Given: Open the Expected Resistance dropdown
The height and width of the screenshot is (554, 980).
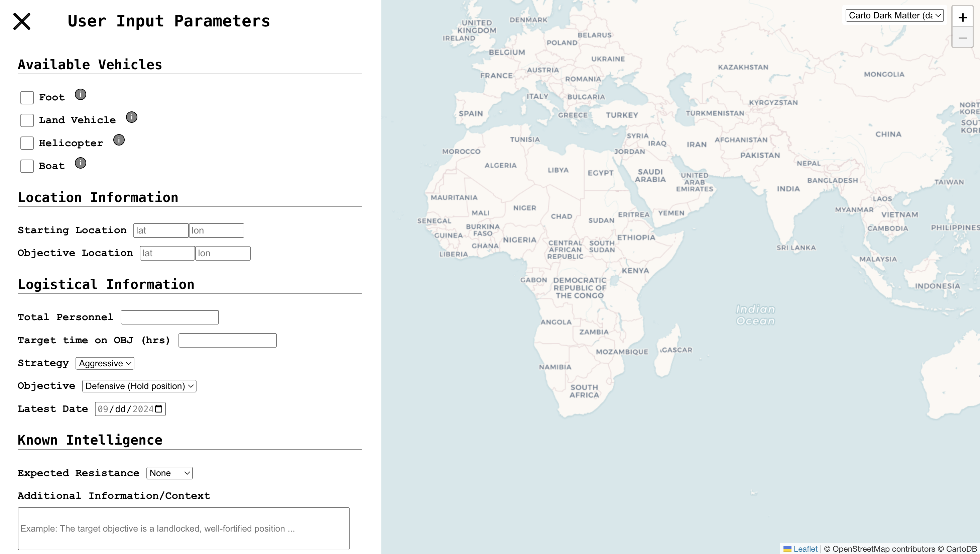Looking at the screenshot, I should click(170, 473).
